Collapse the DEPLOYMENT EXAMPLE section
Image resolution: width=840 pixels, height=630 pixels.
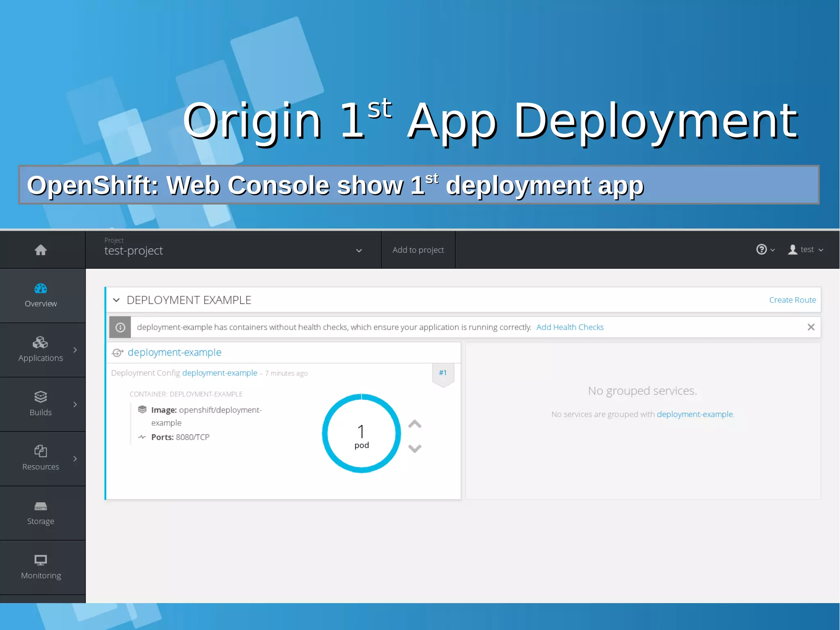[x=116, y=300]
